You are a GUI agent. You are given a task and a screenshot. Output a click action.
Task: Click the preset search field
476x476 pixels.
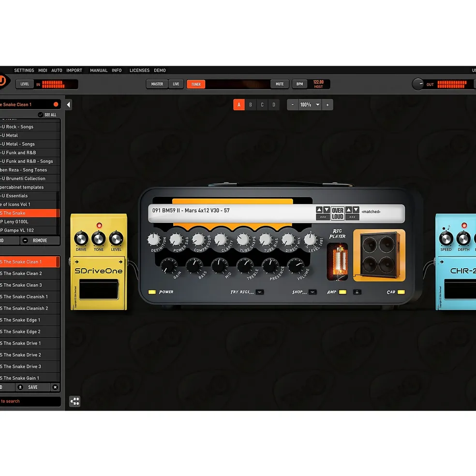pos(30,401)
